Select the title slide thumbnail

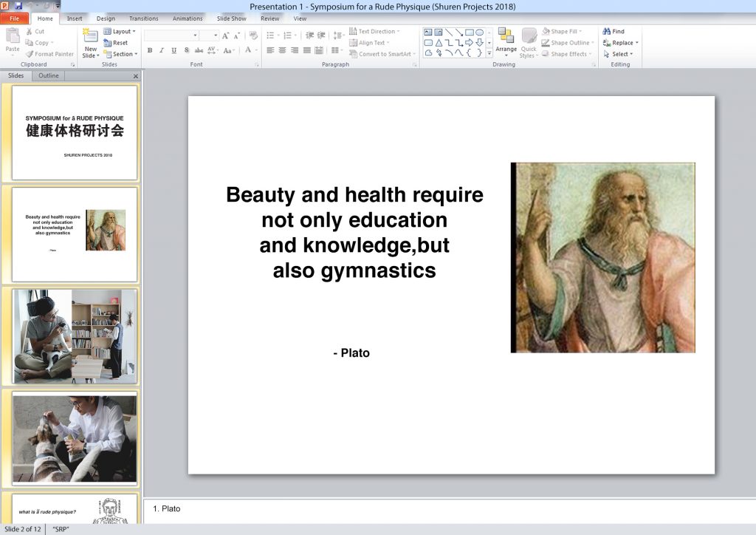(x=75, y=132)
